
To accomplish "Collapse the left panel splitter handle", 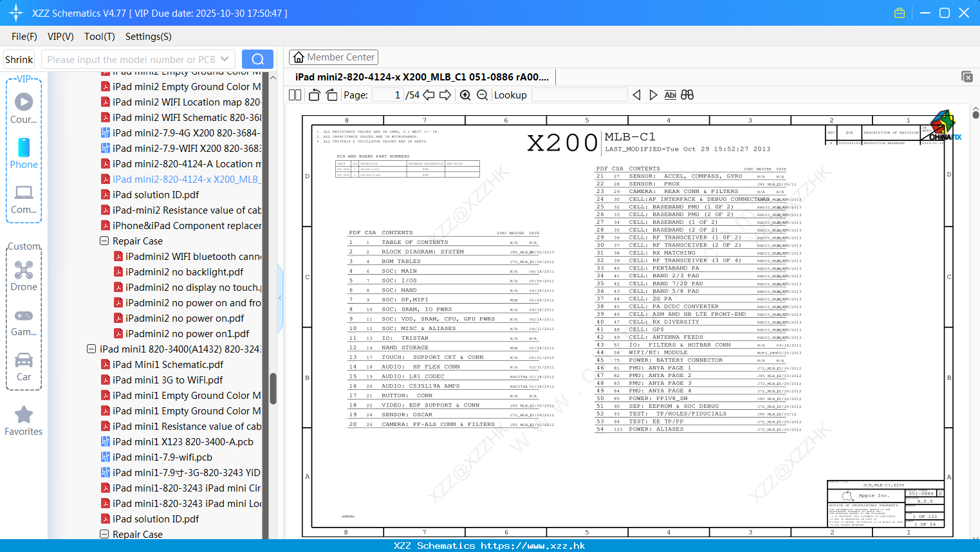I will coord(280,298).
